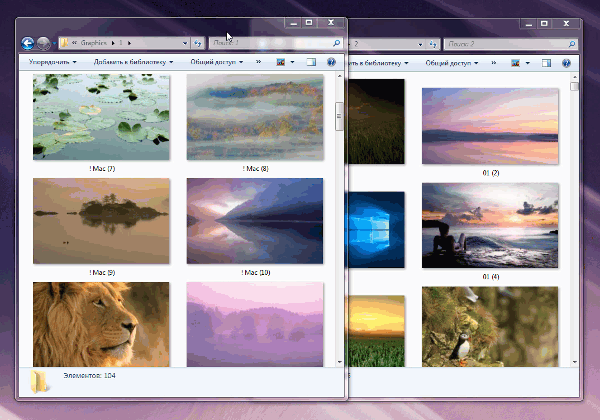Screen dimensions: 600x420
Task: Click the '01 (4)' file name
Action: click(x=491, y=277)
